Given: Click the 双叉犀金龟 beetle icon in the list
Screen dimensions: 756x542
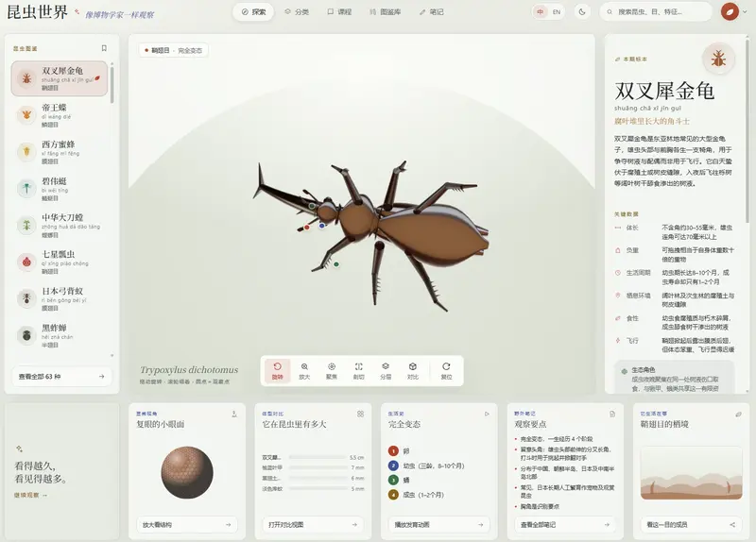Looking at the screenshot, I should [x=26, y=78].
